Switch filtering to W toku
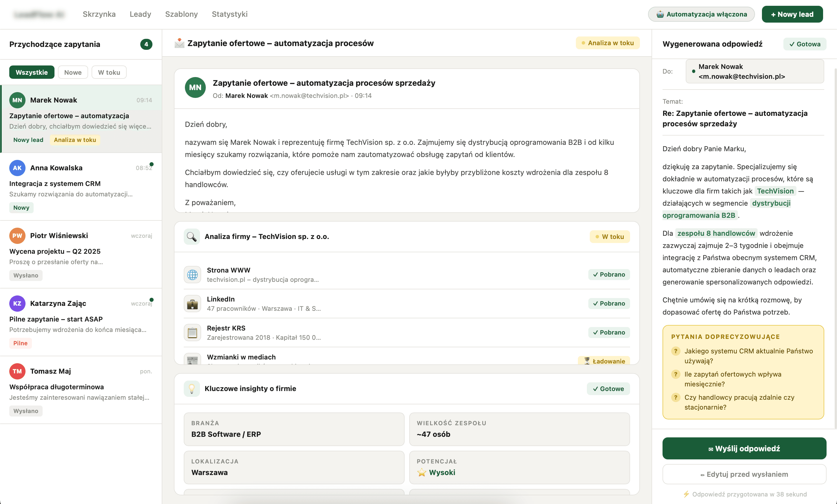The height and width of the screenshot is (504, 837). coord(109,72)
